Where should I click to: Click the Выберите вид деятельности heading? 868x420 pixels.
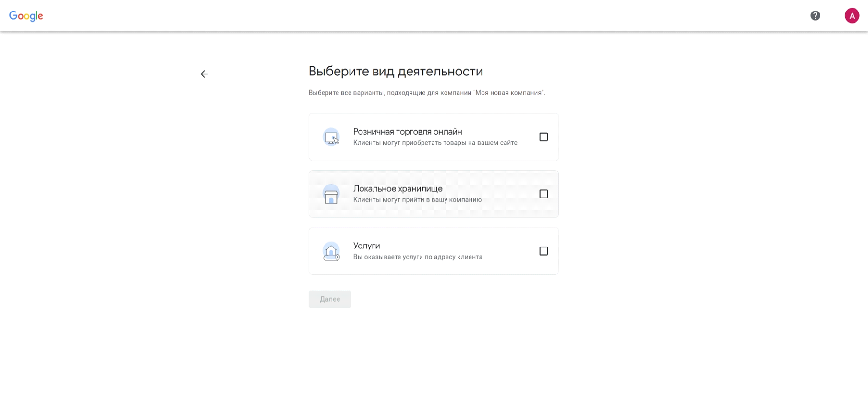(396, 72)
